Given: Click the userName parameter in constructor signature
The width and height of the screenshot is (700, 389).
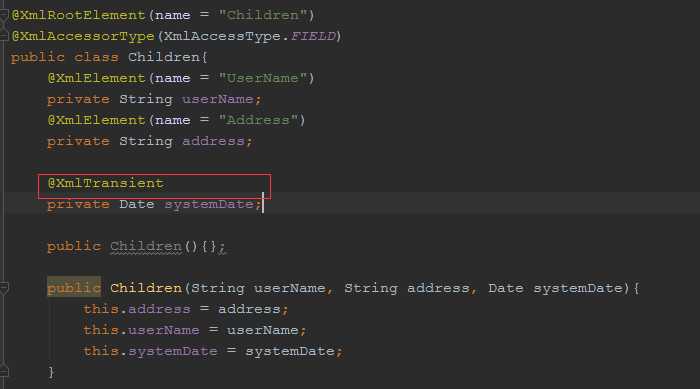Looking at the screenshot, I should (x=290, y=288).
